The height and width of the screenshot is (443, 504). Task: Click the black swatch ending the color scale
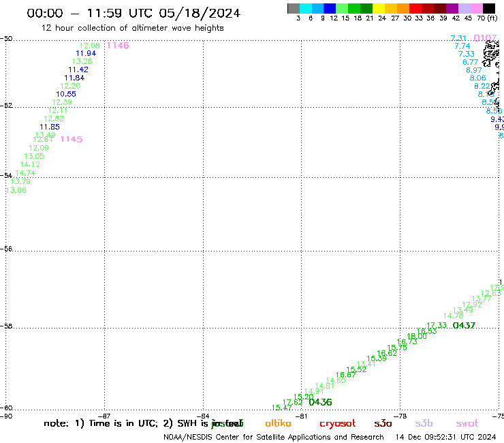(489, 8)
